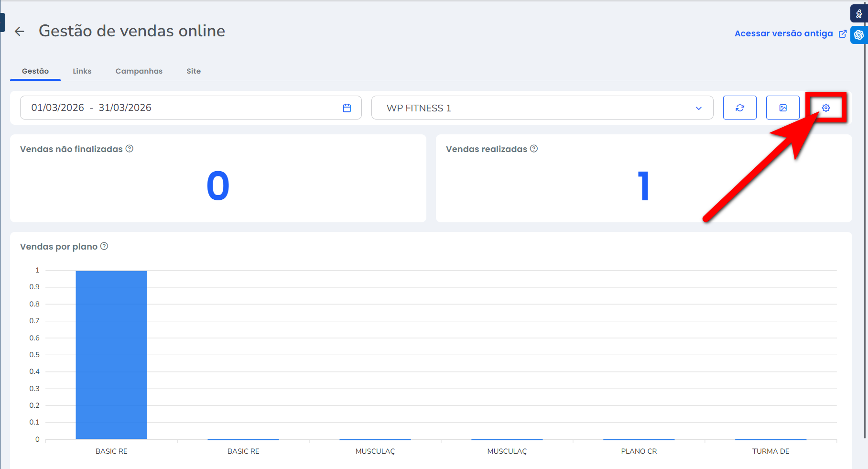Image resolution: width=868 pixels, height=469 pixels.
Task: Open settings via the gear icon
Action: coord(825,108)
